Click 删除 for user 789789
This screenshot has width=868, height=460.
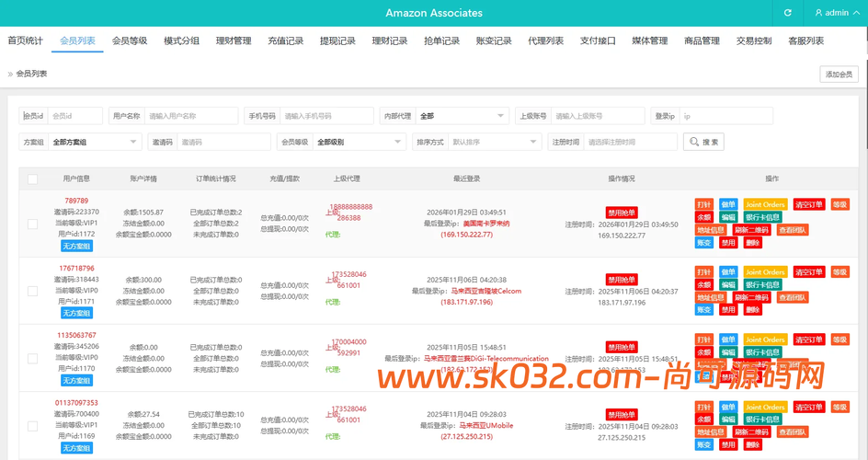[753, 243]
